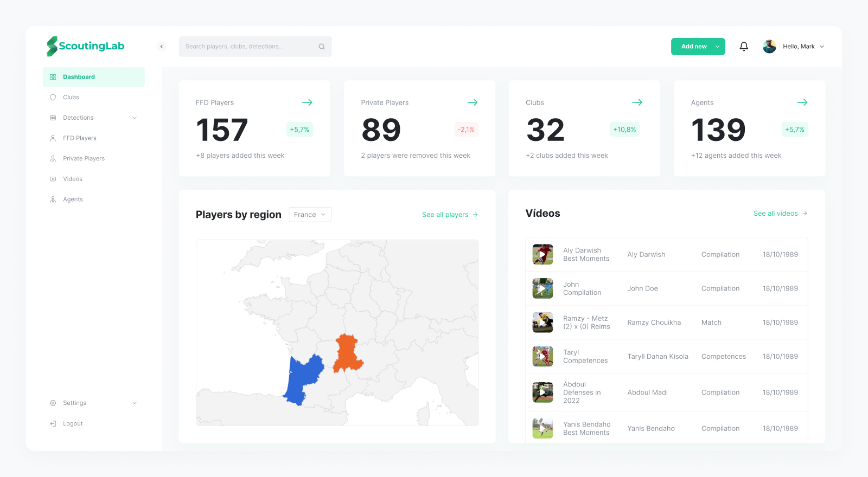
Task: Click the Clubs shield icon in sidebar
Action: click(53, 98)
